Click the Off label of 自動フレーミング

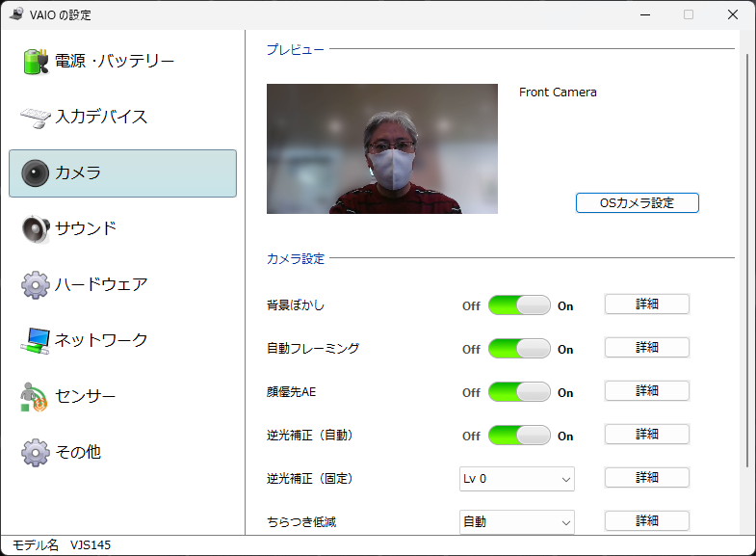click(471, 350)
